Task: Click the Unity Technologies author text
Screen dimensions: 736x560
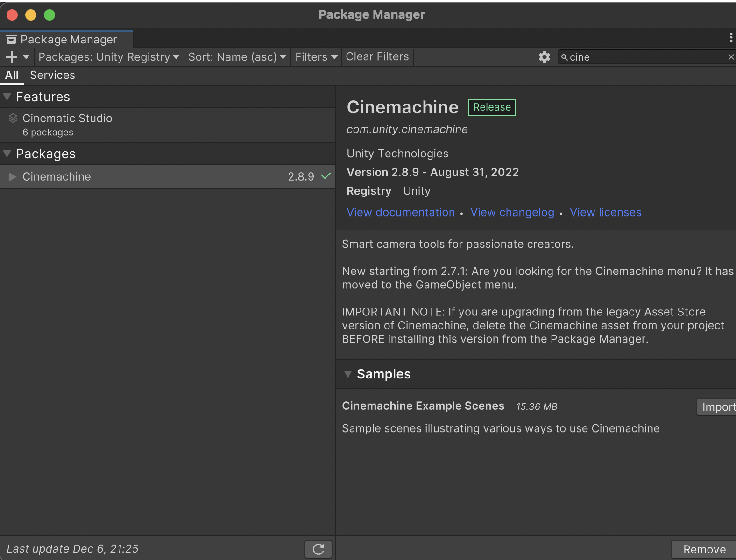Action: (397, 154)
